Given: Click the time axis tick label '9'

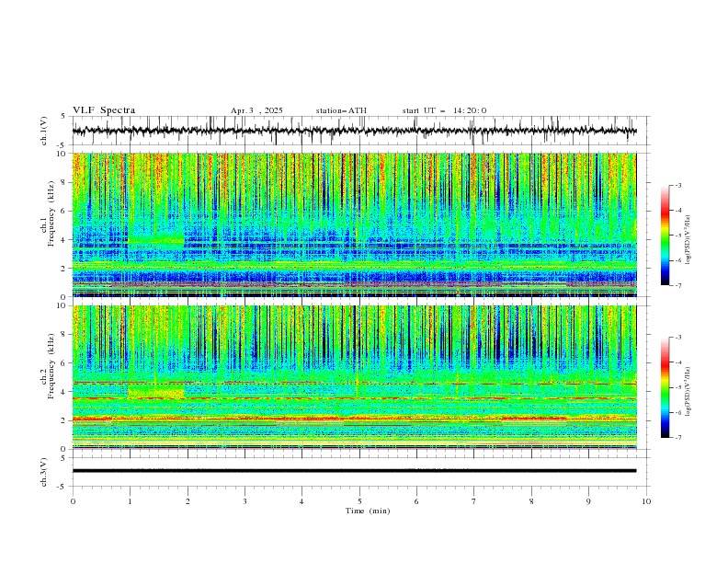Looking at the screenshot, I should tap(588, 501).
